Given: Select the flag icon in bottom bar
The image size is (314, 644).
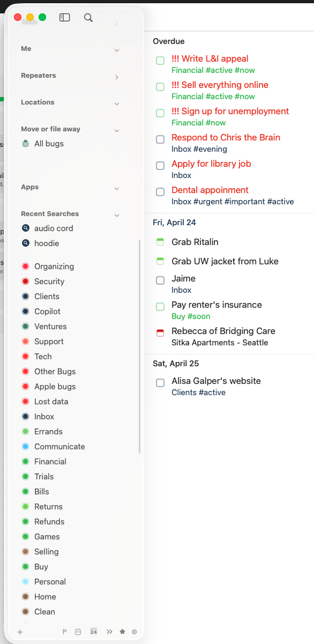Looking at the screenshot, I should 65,632.
